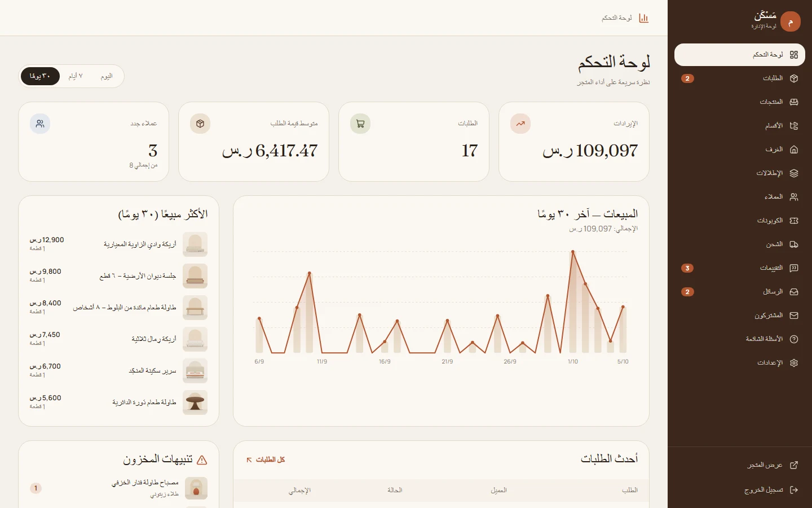Click the عملاء جدد users icon
The width and height of the screenshot is (812, 508).
pos(40,124)
